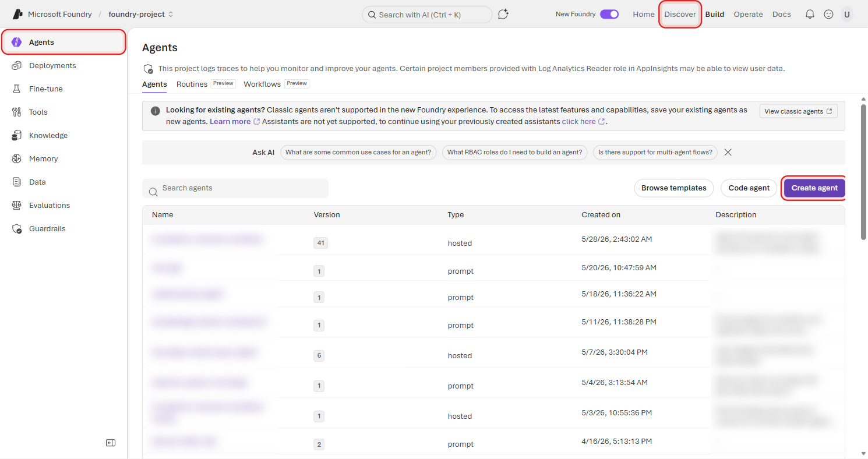Ask AI about multi-agent flow support
This screenshot has width=868, height=459.
pos(655,152)
